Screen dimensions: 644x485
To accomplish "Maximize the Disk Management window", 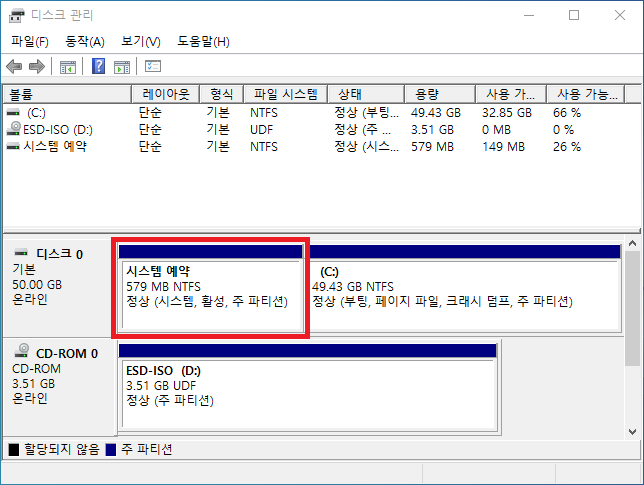I will click(574, 16).
